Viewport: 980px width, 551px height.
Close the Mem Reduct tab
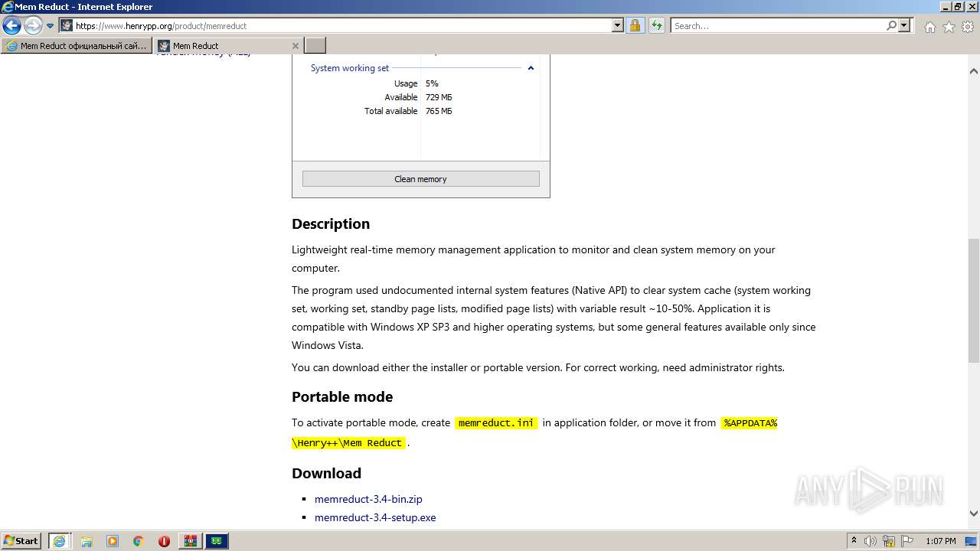[x=296, y=46]
